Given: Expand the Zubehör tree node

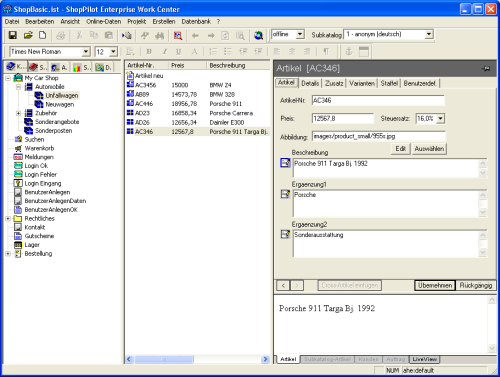Looking at the screenshot, I should (19, 113).
